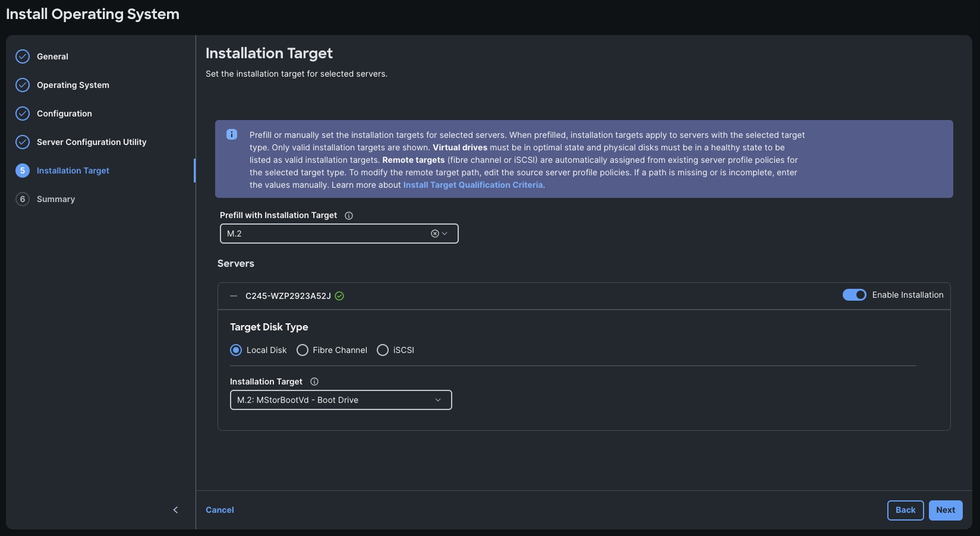Click the Configuration step checkmark icon
This screenshot has width=980, height=536.
pos(22,113)
